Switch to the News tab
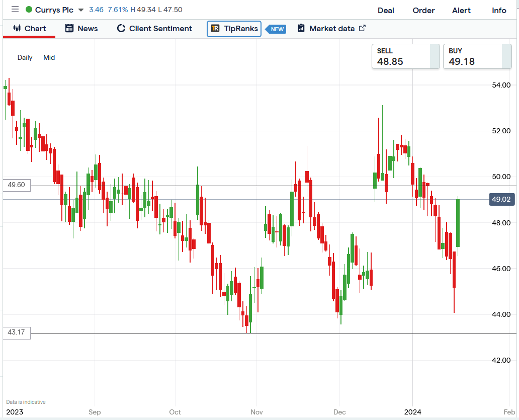The image size is (519, 420). [81, 29]
